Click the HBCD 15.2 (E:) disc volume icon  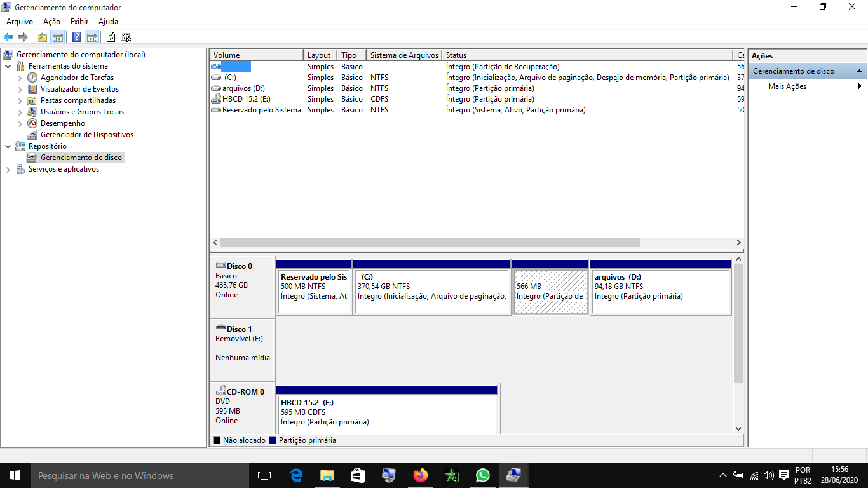(216, 99)
